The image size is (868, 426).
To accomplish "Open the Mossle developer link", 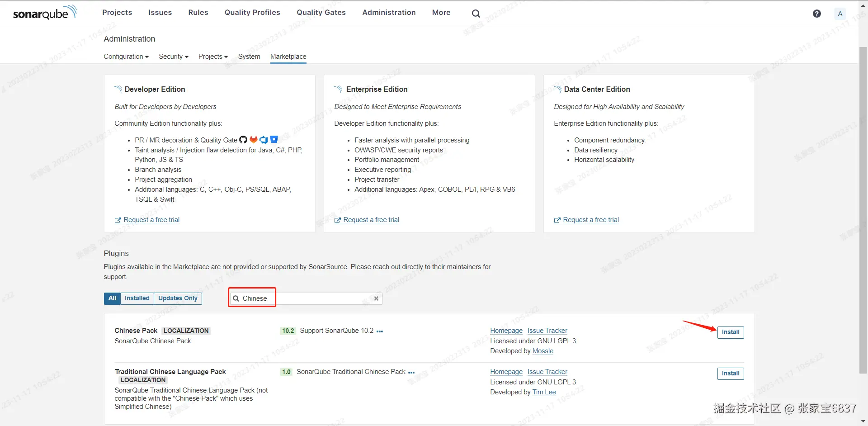I will (542, 351).
